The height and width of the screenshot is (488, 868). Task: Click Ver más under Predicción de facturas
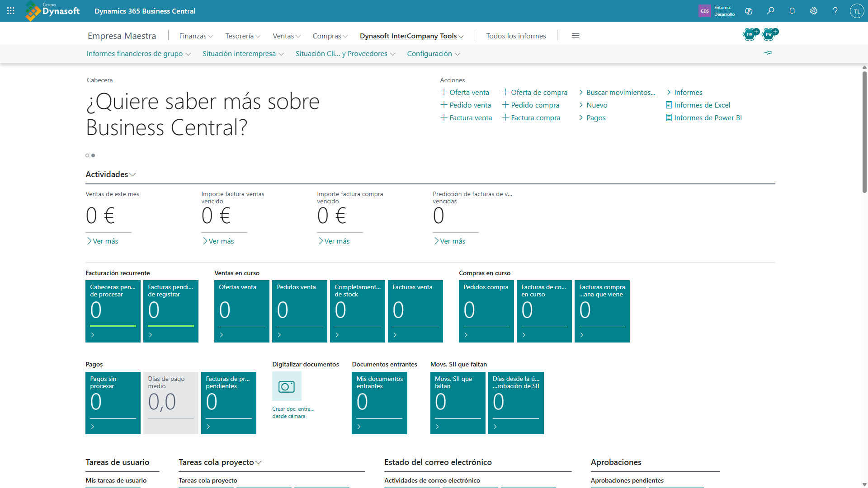pos(449,241)
